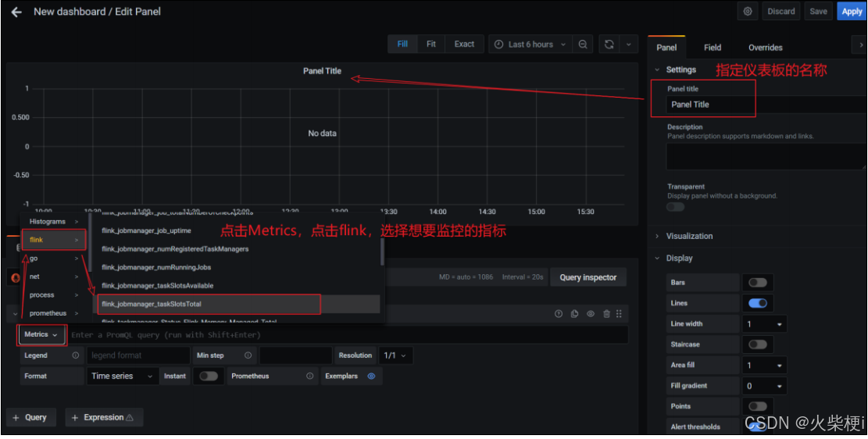
Task: Switch to the Overrides tab
Action: pos(765,48)
